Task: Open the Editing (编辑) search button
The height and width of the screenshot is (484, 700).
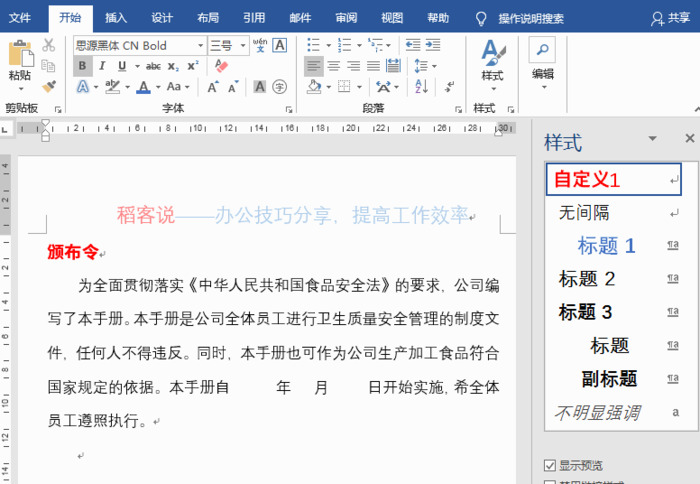Action: pos(542,63)
